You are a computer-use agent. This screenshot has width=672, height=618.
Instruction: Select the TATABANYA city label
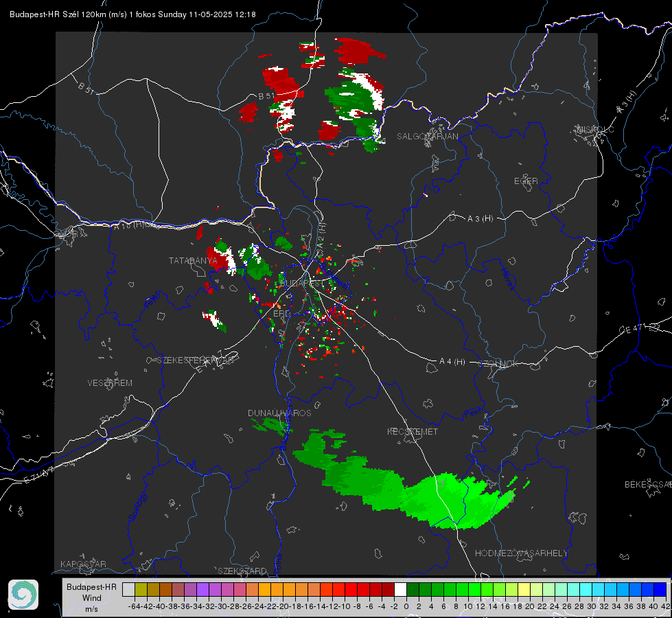point(193,261)
